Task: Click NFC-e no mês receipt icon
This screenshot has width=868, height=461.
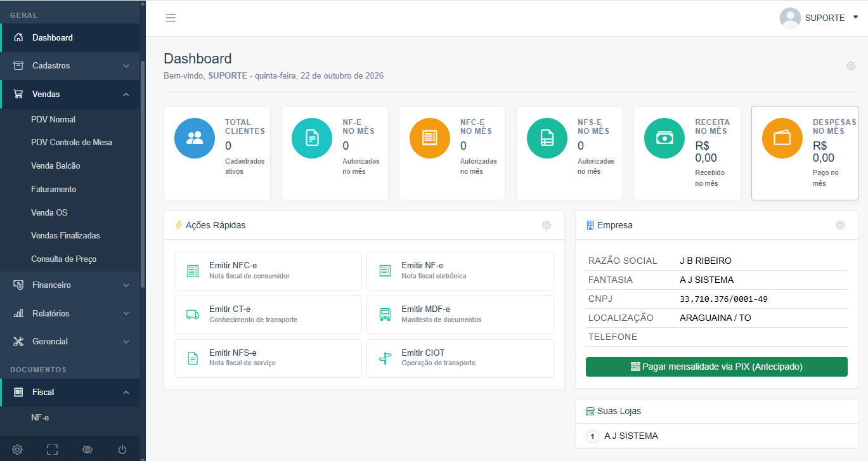Action: tap(430, 138)
